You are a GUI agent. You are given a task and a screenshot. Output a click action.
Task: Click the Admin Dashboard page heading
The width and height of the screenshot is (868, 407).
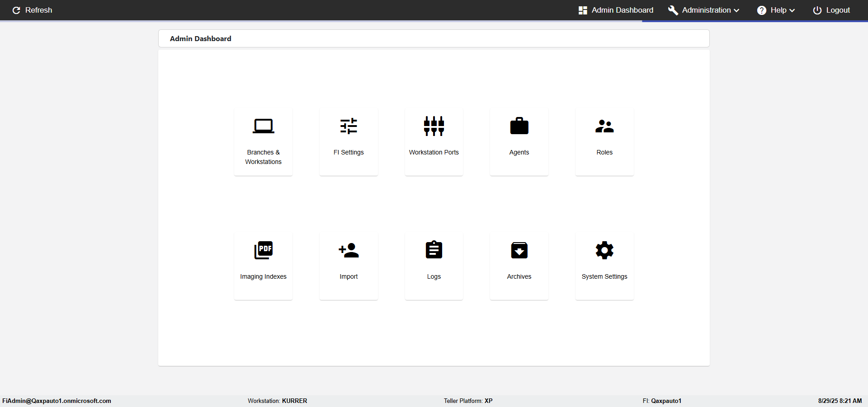[200, 39]
